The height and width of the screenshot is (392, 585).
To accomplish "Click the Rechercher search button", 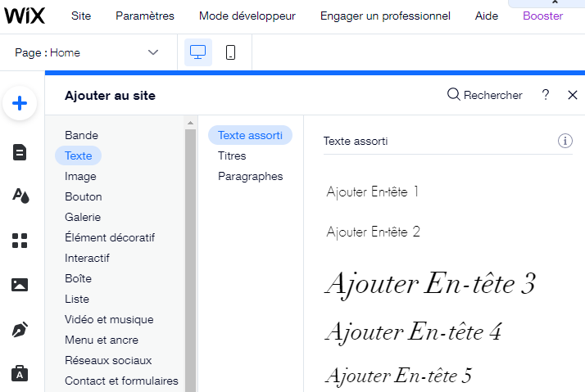I will coord(484,95).
